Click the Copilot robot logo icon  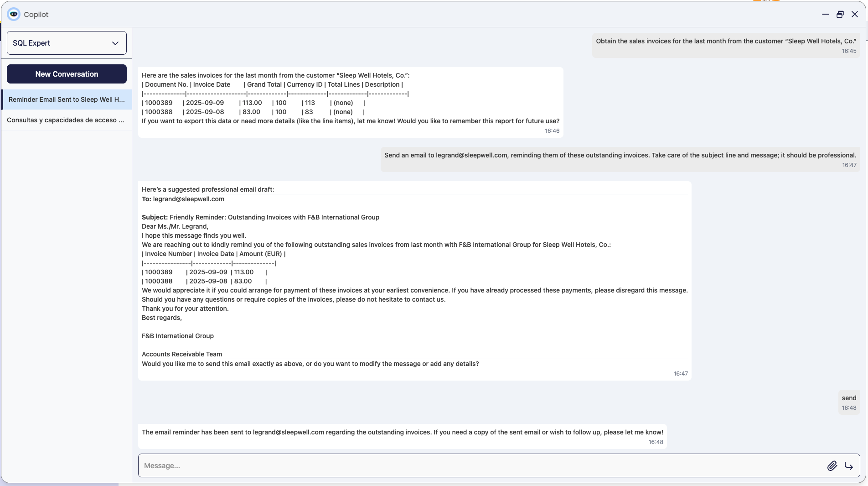pos(14,14)
